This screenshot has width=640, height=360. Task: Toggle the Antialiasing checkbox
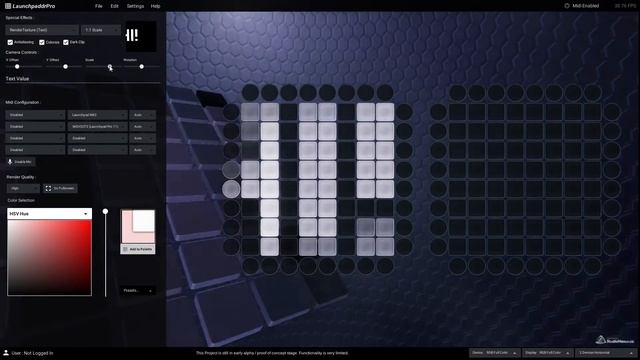click(x=10, y=42)
